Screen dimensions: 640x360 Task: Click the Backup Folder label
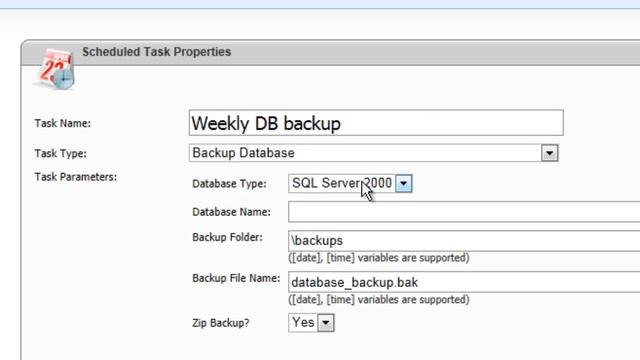[227, 237]
